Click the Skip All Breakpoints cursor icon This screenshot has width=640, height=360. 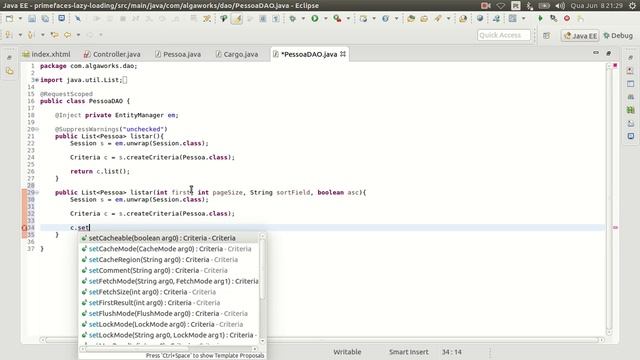point(78,18)
